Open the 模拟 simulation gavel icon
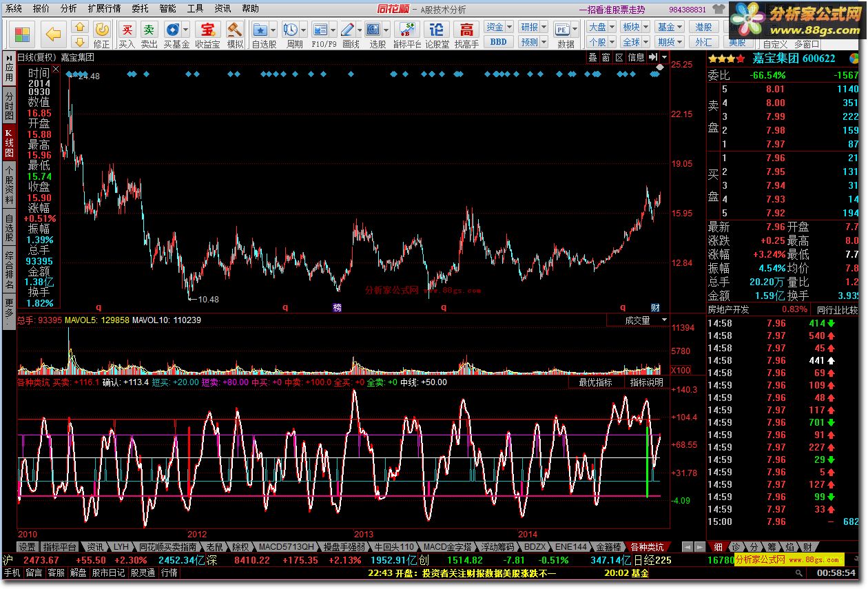 tap(235, 34)
